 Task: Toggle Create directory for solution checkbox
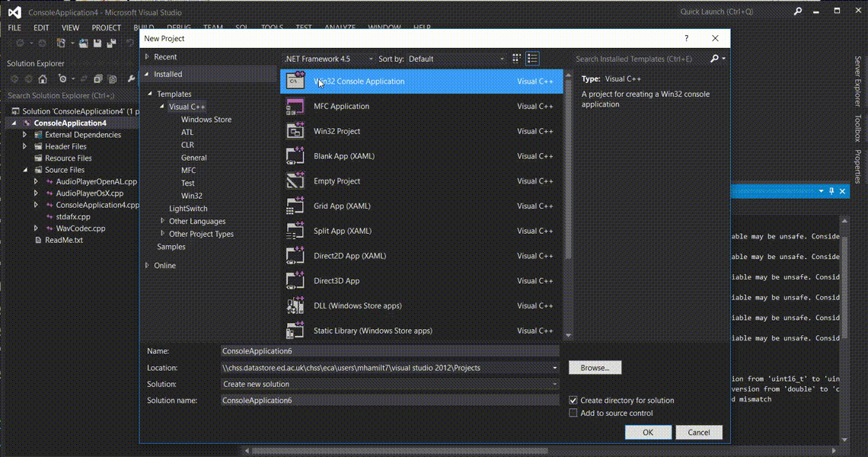click(573, 400)
